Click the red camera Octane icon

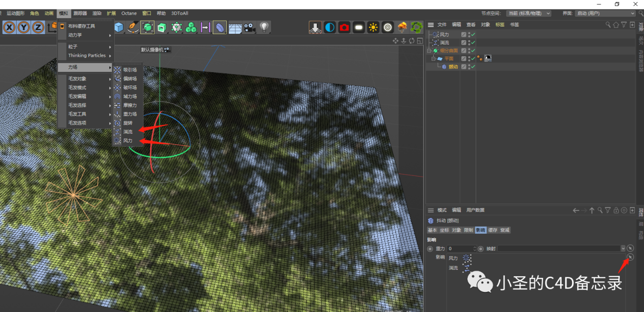coord(344,27)
